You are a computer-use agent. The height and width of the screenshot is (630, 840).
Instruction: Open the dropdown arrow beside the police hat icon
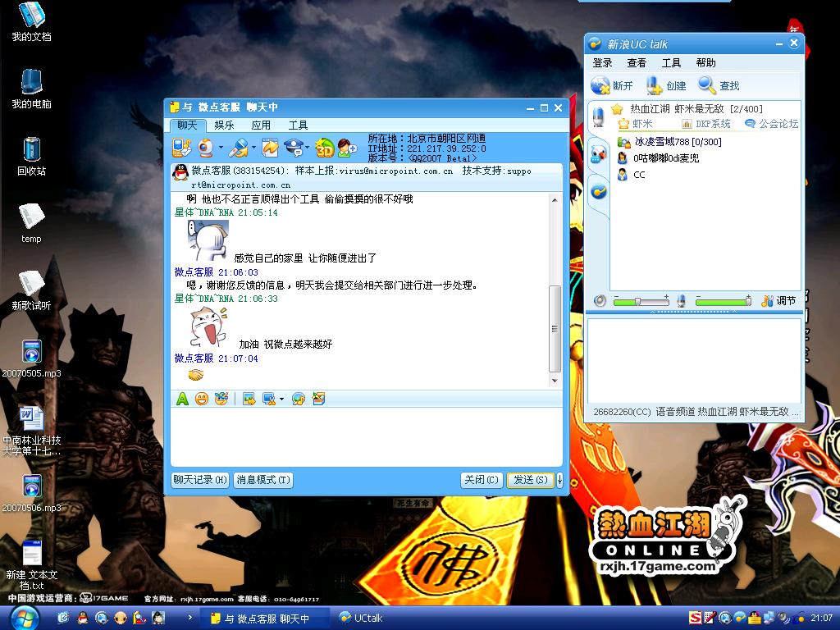point(308,148)
